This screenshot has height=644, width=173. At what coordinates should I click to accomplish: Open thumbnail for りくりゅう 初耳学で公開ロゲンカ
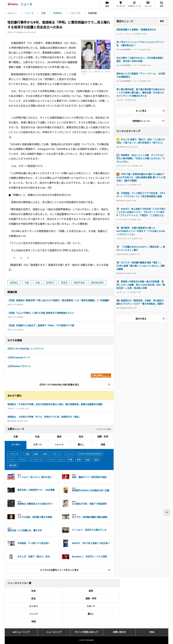pyautogui.click(x=66, y=530)
